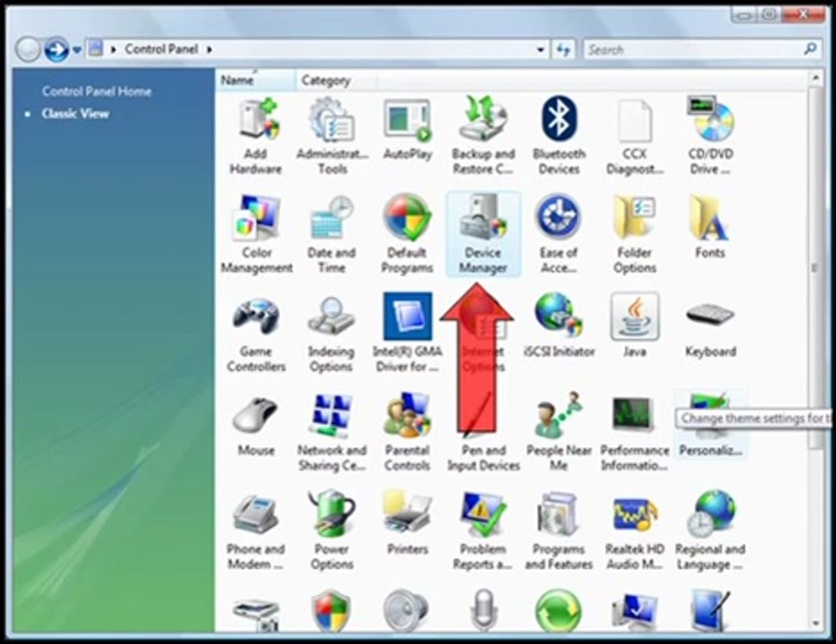Open Date and Time settings

click(x=332, y=235)
